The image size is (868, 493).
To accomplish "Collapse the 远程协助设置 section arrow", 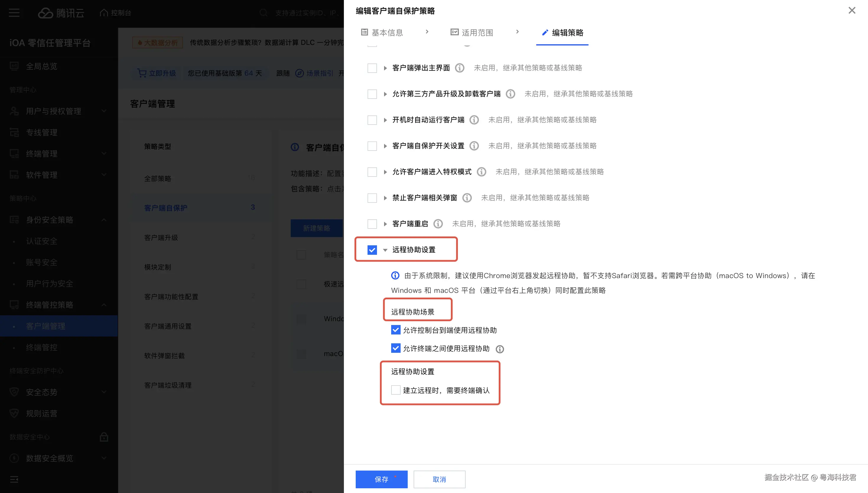I will click(x=385, y=250).
